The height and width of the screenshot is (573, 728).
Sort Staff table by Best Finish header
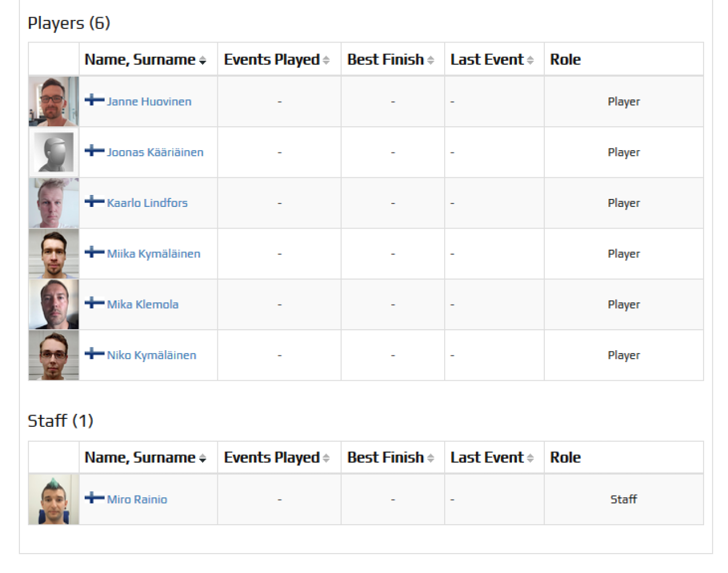click(x=386, y=458)
